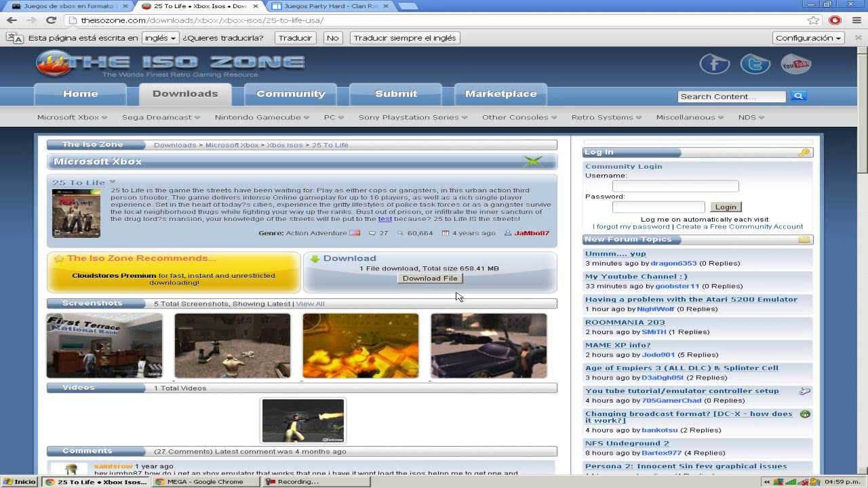The height and width of the screenshot is (488, 868).
Task: Click the browser back arrow
Action: [x=12, y=20]
